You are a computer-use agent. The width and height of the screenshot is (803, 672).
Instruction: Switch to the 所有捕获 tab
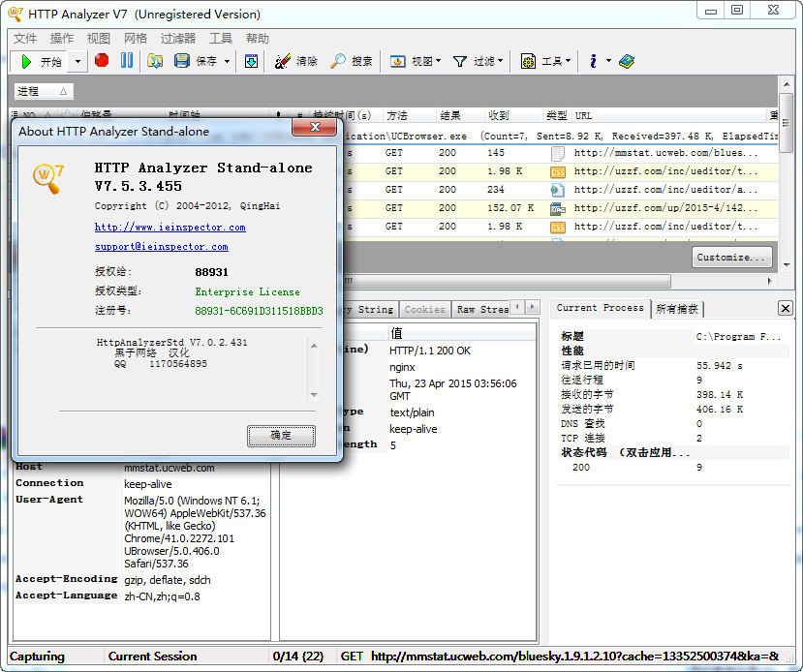point(677,309)
